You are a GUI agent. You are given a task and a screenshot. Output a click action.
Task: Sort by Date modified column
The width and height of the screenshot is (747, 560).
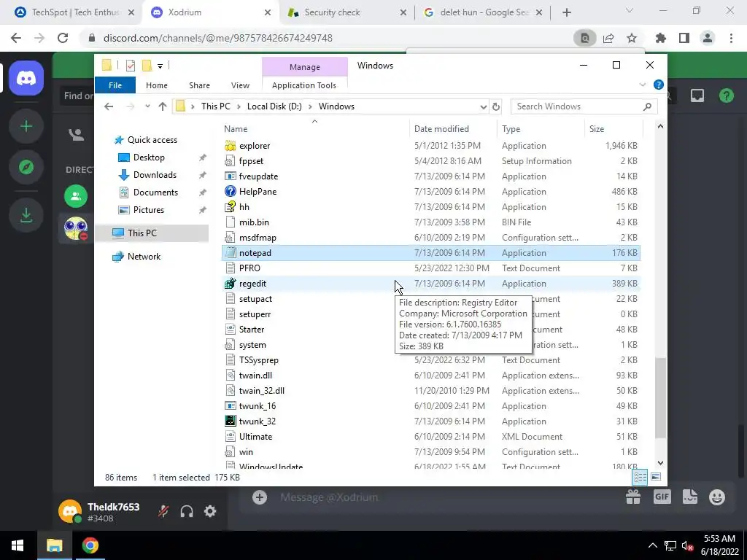tap(452, 129)
